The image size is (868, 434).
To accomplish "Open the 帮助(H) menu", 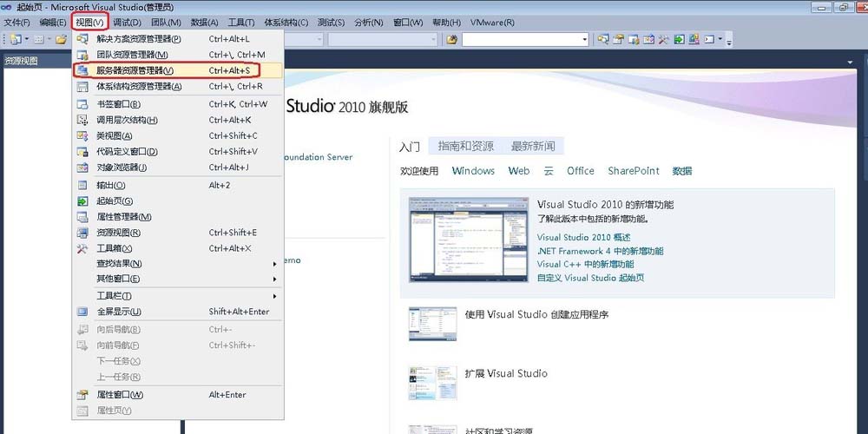I will (446, 23).
